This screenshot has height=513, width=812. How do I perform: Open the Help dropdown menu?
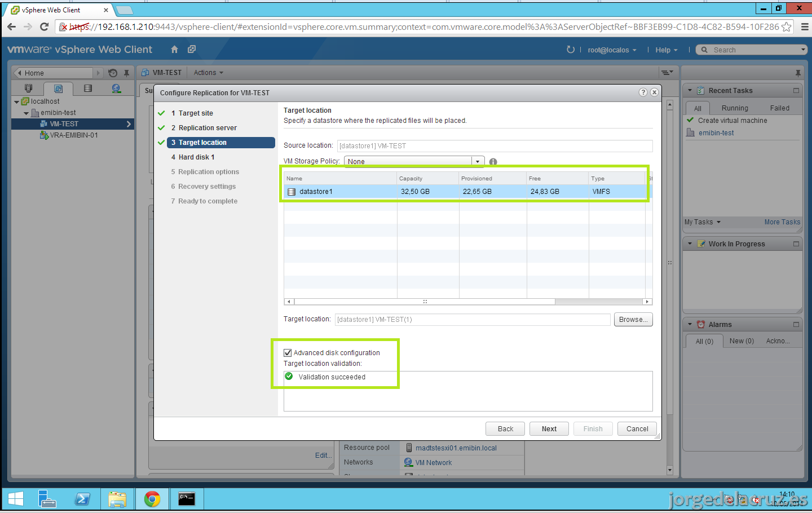pyautogui.click(x=667, y=50)
